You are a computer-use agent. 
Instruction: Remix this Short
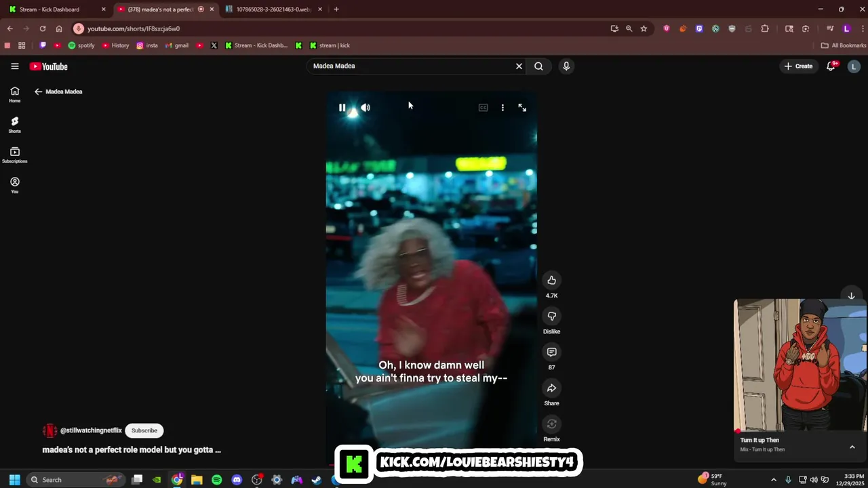(551, 424)
